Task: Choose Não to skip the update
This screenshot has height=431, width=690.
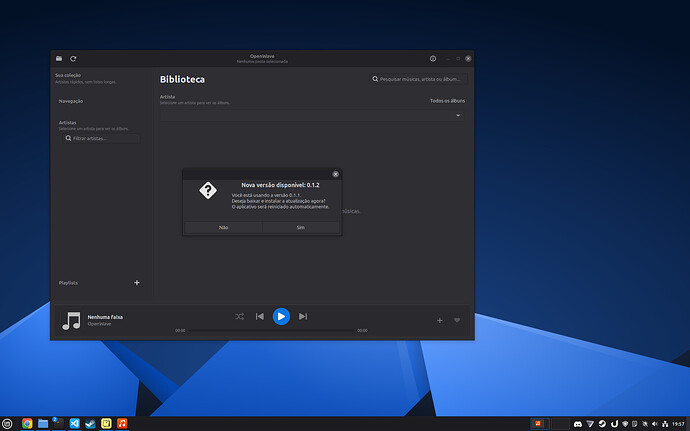Action: 224,228
